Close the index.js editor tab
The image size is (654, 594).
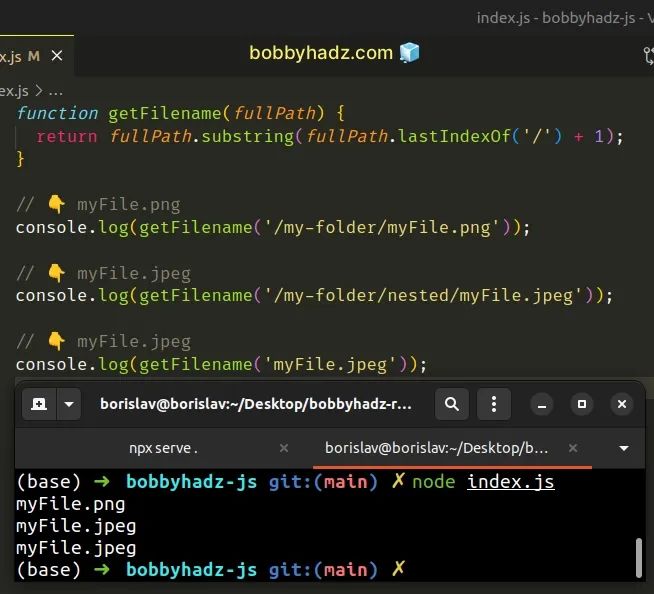click(57, 55)
